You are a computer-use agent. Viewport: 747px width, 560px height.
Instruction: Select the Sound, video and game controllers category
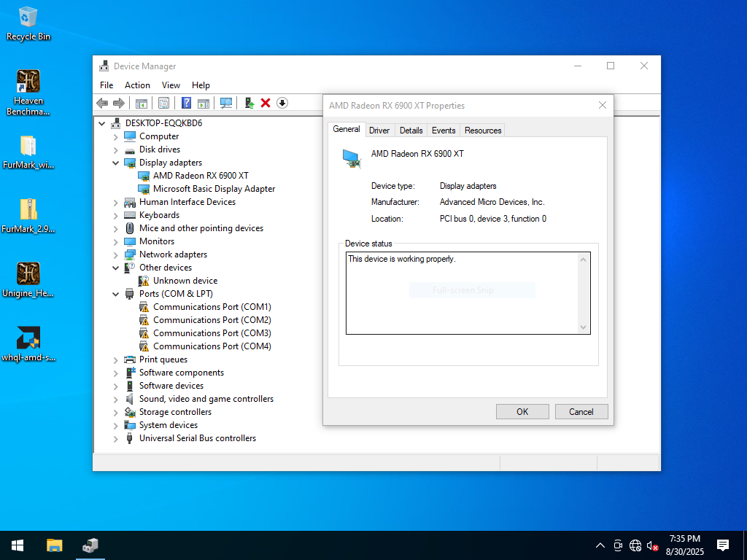(206, 399)
